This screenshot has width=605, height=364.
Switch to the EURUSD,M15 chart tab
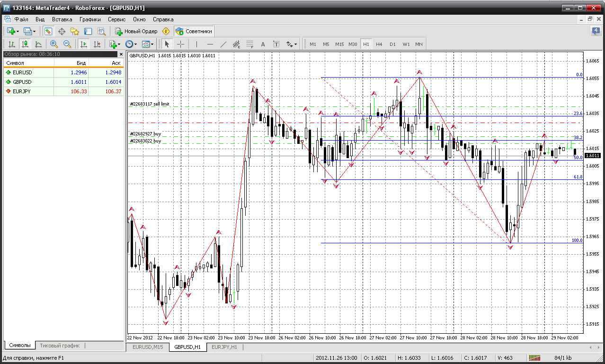pyautogui.click(x=148, y=347)
